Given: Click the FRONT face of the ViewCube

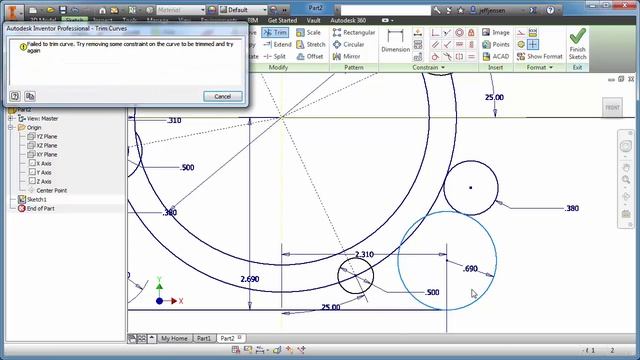Looking at the screenshot, I should (612, 107).
